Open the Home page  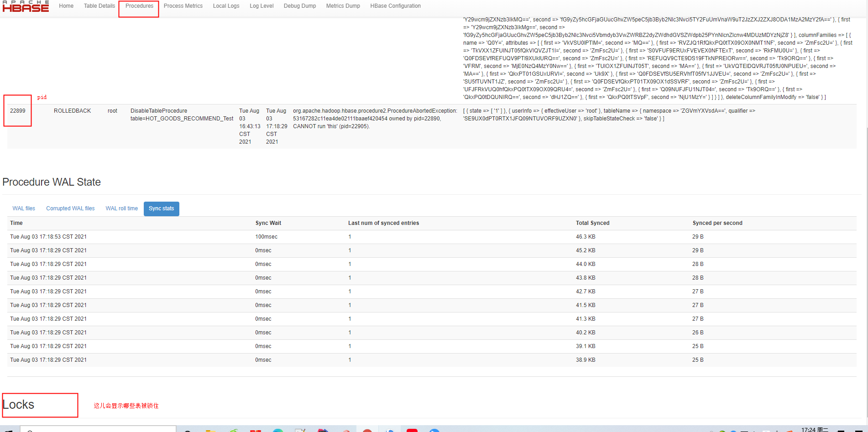tap(66, 6)
